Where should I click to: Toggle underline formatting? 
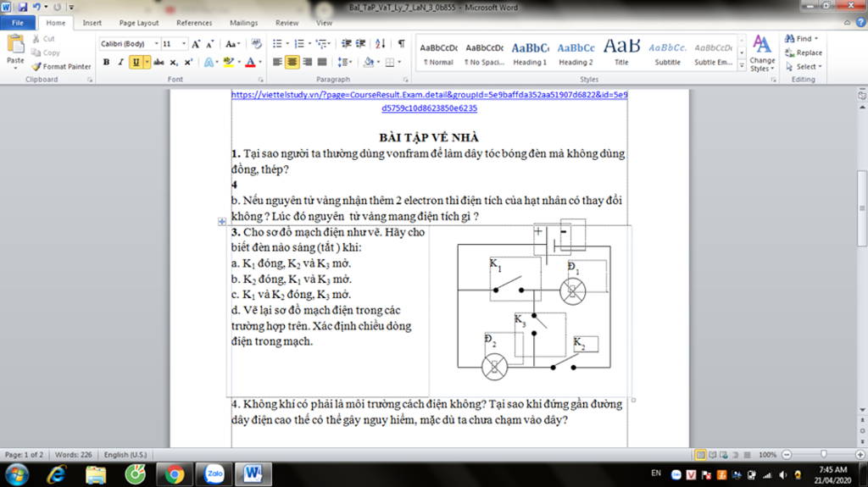pyautogui.click(x=136, y=62)
